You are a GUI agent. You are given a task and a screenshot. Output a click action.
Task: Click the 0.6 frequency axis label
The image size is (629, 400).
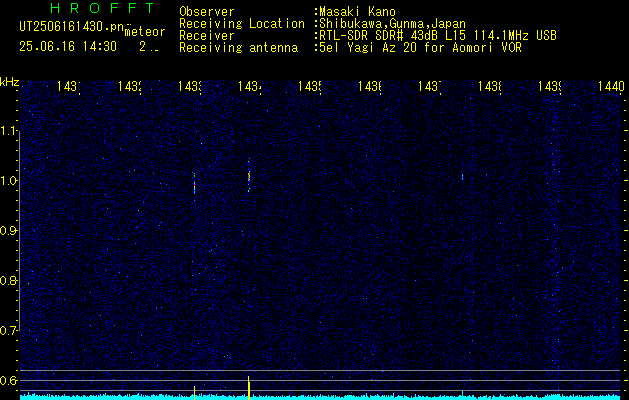(x=9, y=380)
